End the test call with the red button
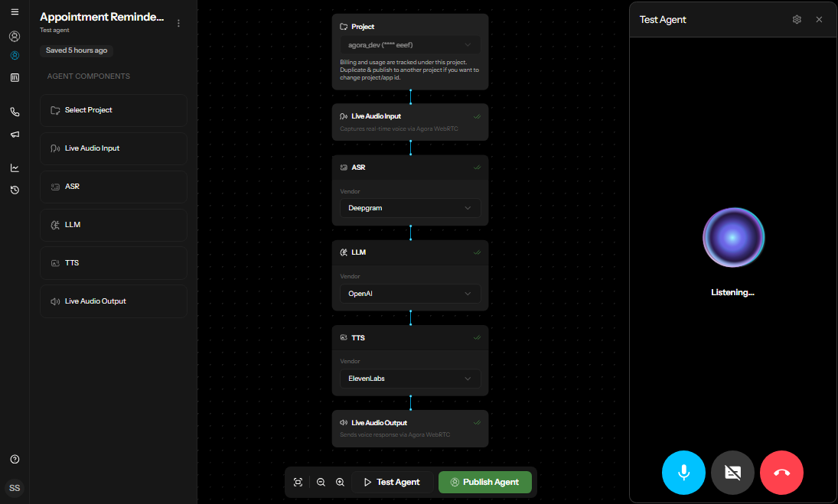The height and width of the screenshot is (504, 838). click(781, 473)
